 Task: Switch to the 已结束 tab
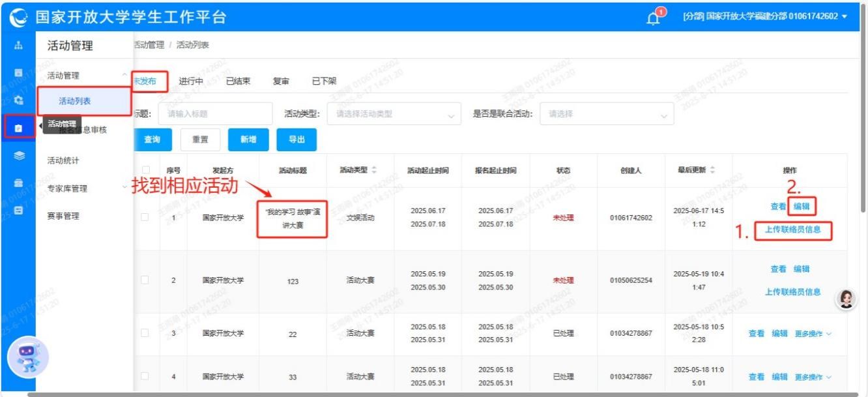[239, 81]
